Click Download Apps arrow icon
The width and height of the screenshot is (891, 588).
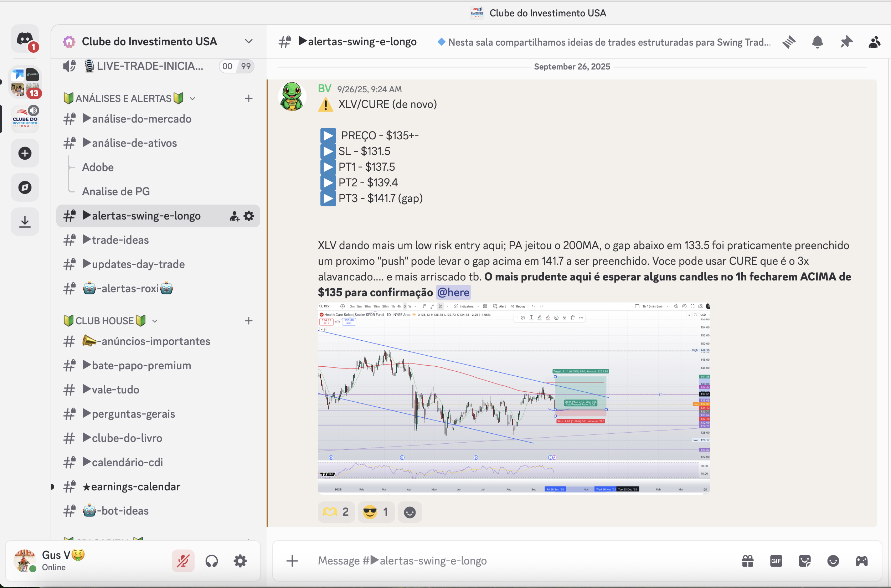25,222
